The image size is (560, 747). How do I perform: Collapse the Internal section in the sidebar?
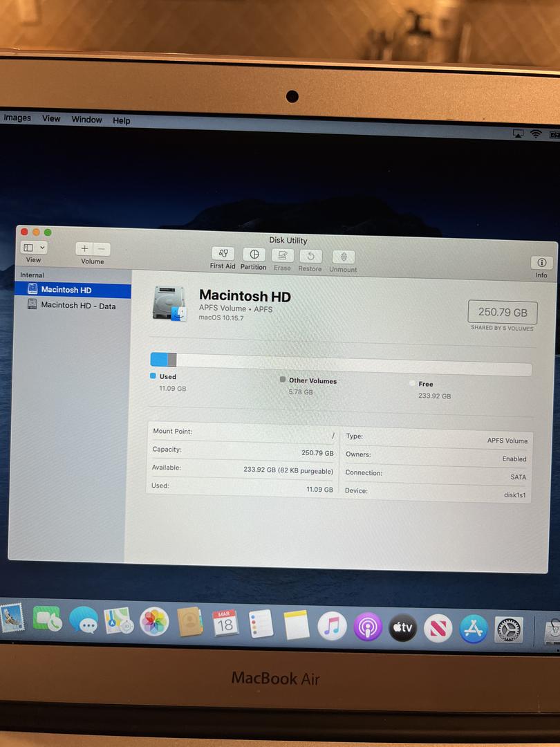tap(32, 275)
